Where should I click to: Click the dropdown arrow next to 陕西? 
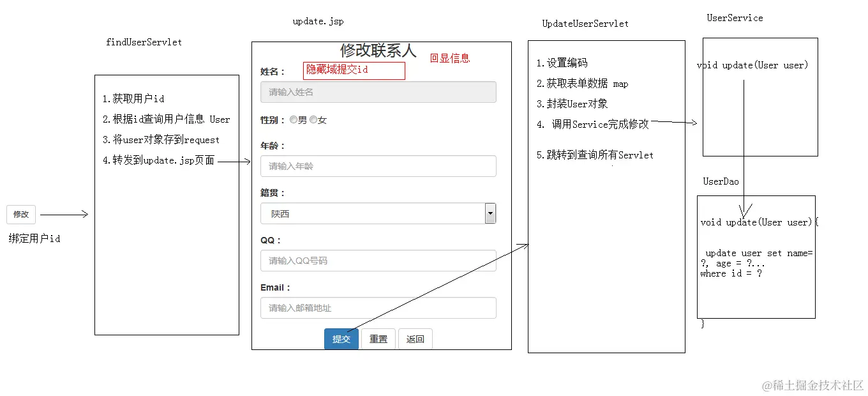pyautogui.click(x=490, y=213)
